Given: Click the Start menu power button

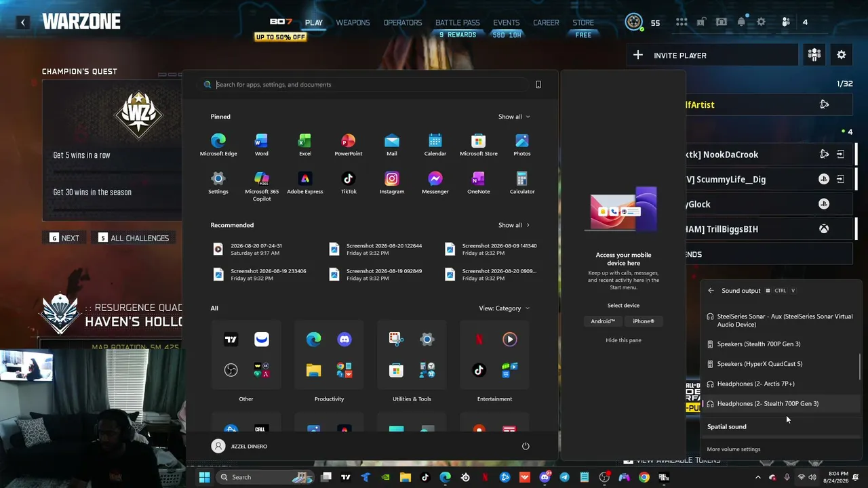Looking at the screenshot, I should click(x=526, y=446).
